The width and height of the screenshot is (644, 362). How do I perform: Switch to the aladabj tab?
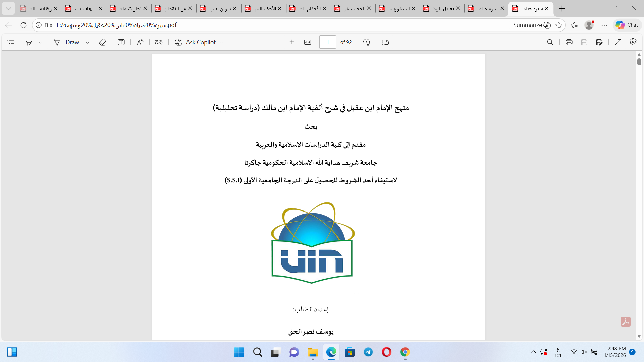pyautogui.click(x=84, y=9)
